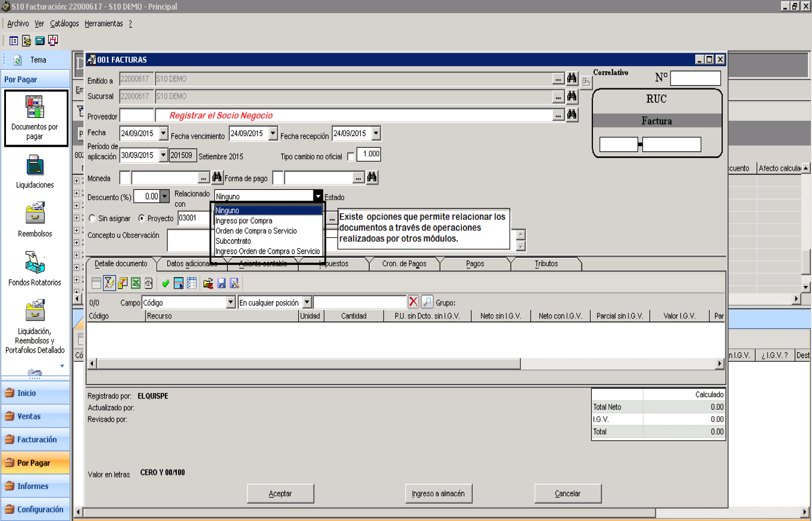Expand the Campo Código combo box
The width and height of the screenshot is (812, 521).
pyautogui.click(x=230, y=303)
